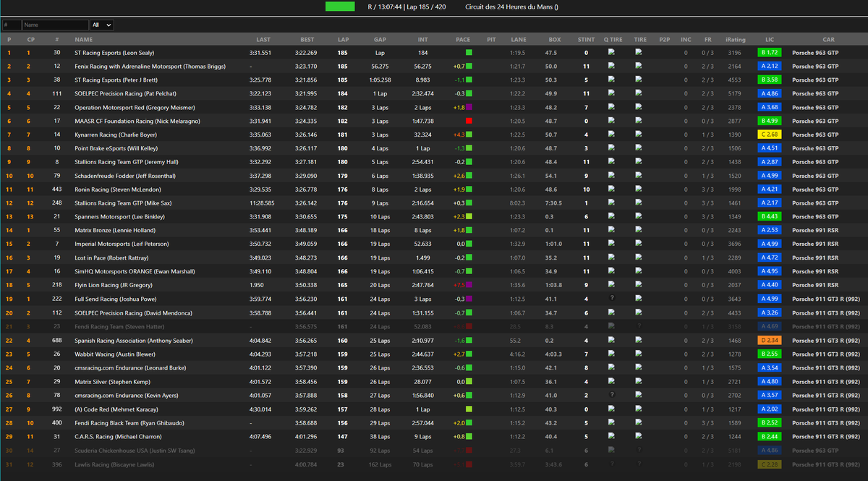Click the Q TIRE icon in Jeremy Hall's row
Image resolution: width=868 pixels, height=481 pixels.
click(x=612, y=162)
